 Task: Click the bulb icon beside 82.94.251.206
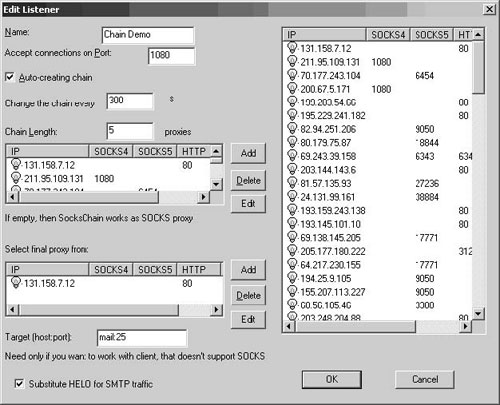[292, 128]
